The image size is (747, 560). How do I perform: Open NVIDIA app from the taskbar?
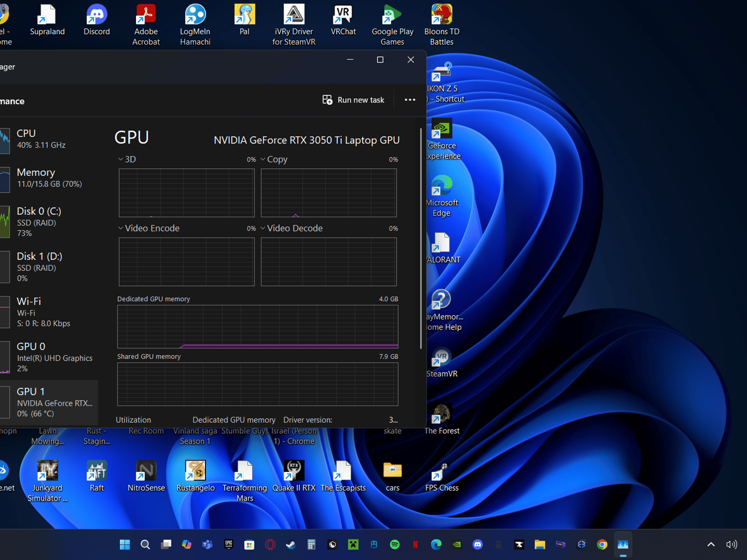coord(457,544)
